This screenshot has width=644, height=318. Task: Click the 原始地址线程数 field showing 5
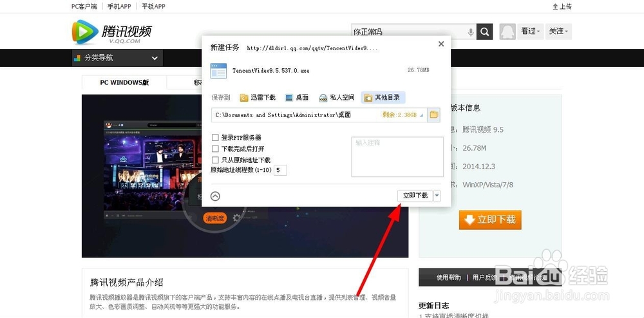281,170
